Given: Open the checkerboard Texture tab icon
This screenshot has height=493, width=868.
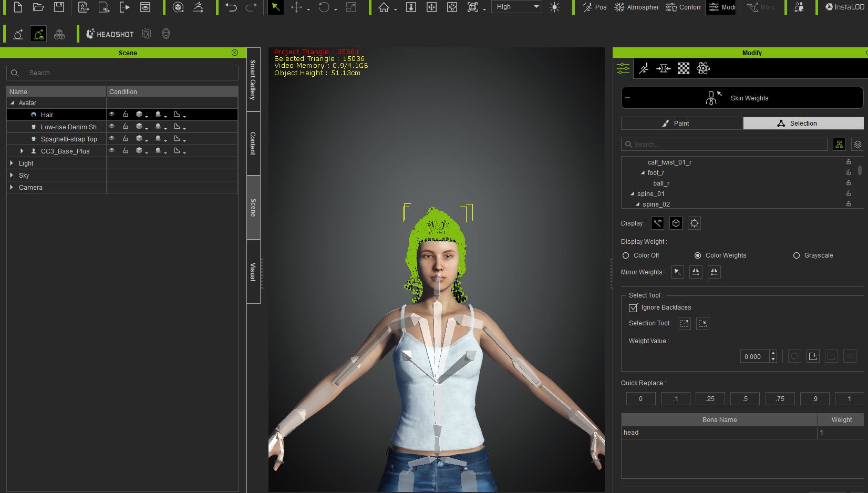Looking at the screenshot, I should tap(683, 68).
